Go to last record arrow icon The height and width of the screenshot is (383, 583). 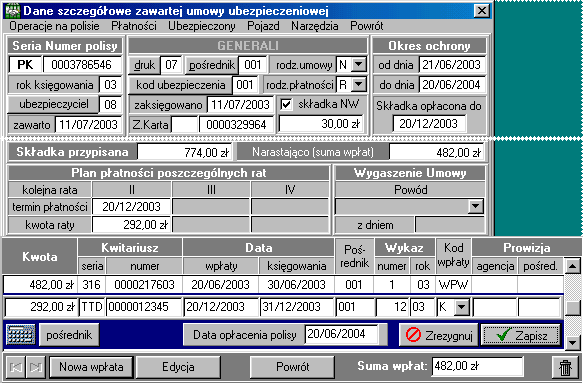36,367
